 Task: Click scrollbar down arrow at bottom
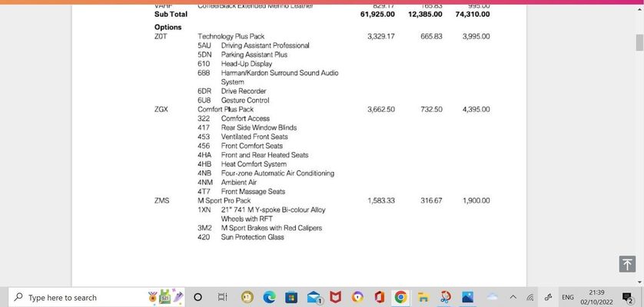pos(639,282)
